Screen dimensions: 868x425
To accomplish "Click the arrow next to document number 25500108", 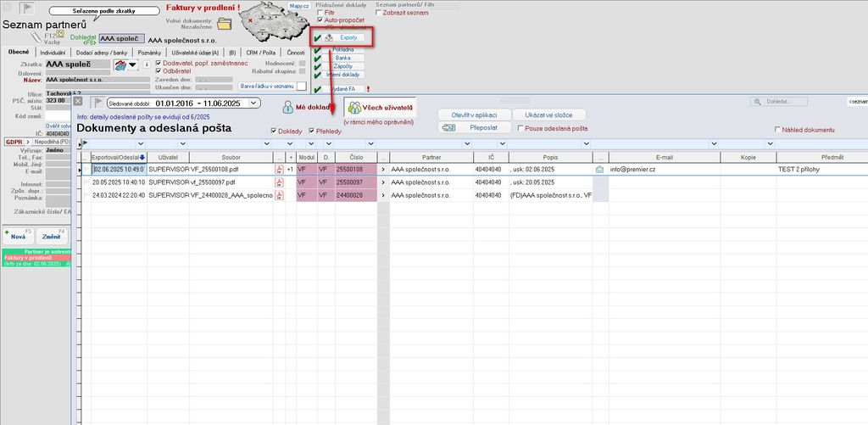I will point(383,170).
